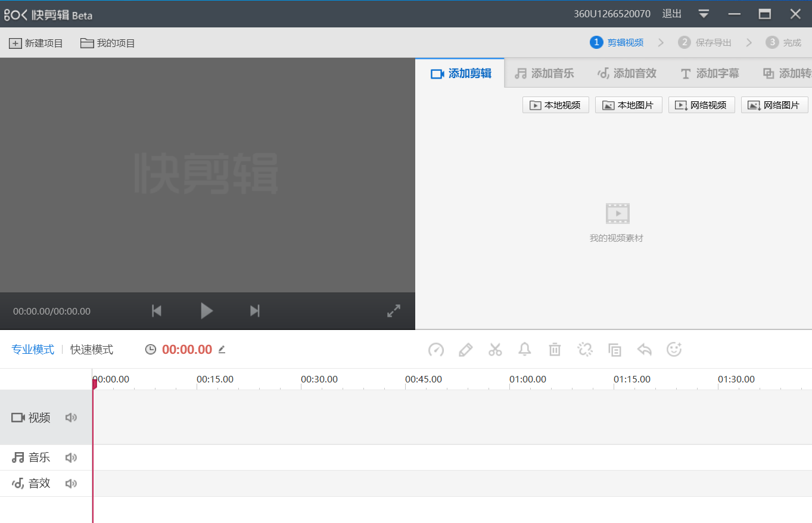Open the title bar dropdown menu arrow

(704, 14)
